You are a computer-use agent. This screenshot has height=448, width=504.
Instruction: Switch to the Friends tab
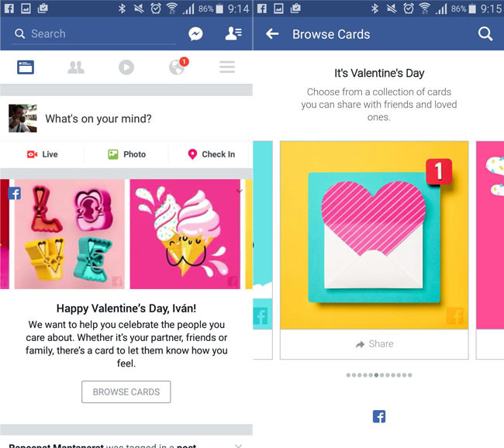pyautogui.click(x=76, y=67)
